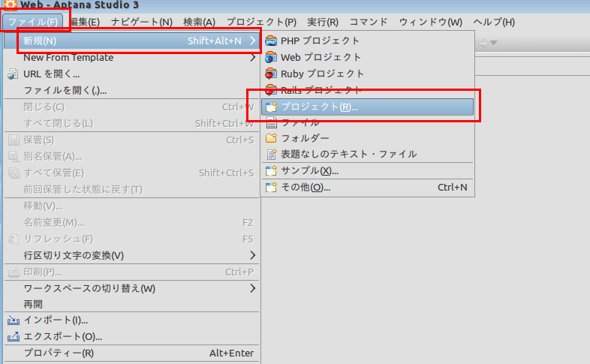
Task: Click the PHP プロジェクト icon
Action: tap(271, 41)
